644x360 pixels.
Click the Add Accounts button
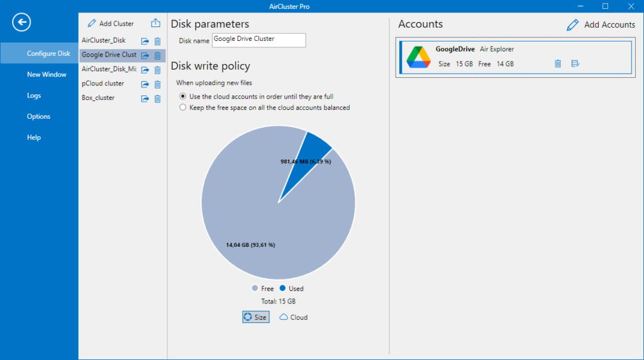[x=601, y=25]
